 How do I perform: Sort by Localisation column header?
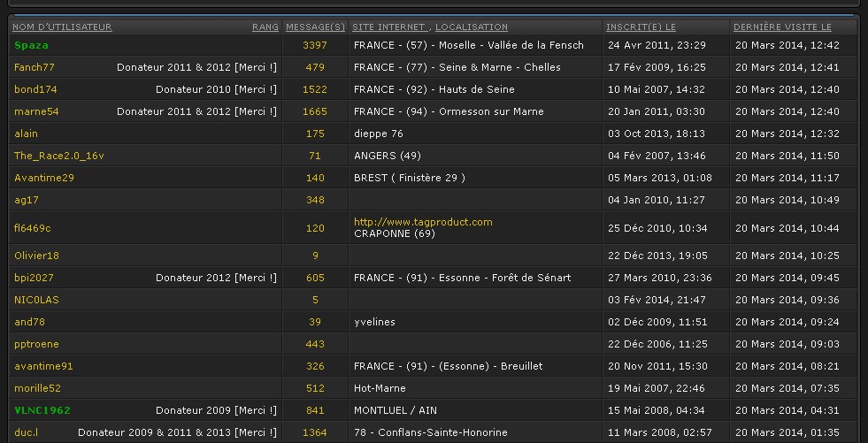point(472,27)
